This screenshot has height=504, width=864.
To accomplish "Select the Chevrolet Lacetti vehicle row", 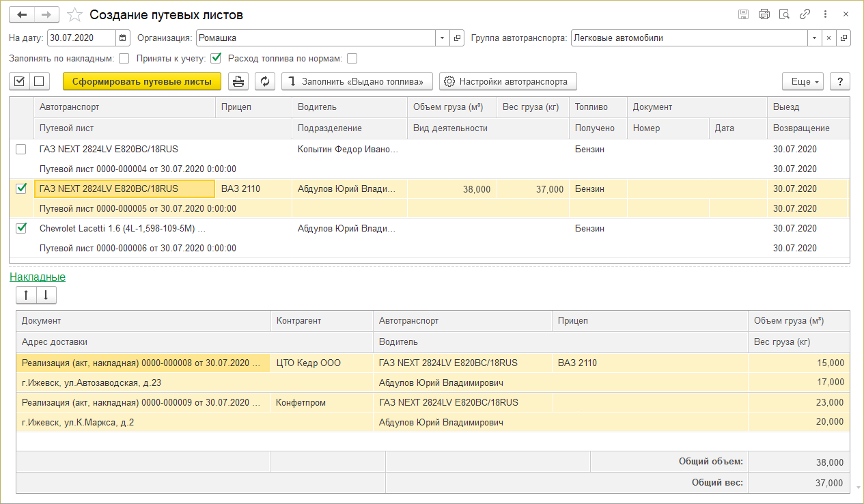I will pyautogui.click(x=123, y=229).
